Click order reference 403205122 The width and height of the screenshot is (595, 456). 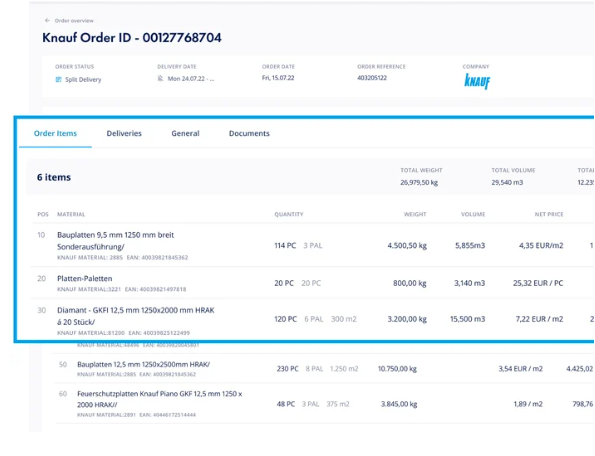point(372,78)
